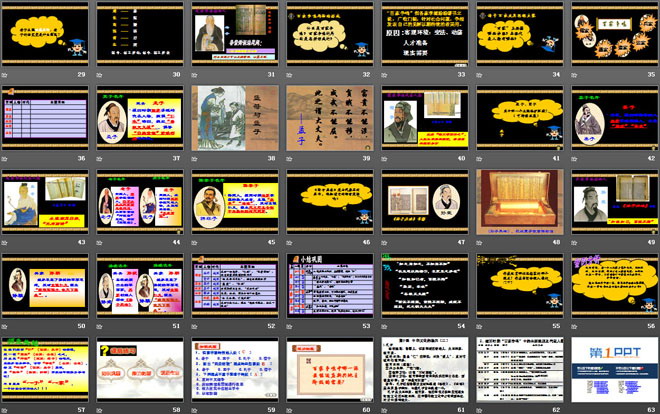
Task: Click slide number label 34
Action: click(556, 75)
